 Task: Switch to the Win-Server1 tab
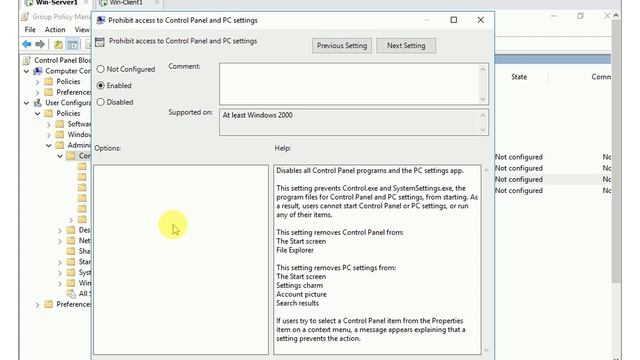point(56,3)
